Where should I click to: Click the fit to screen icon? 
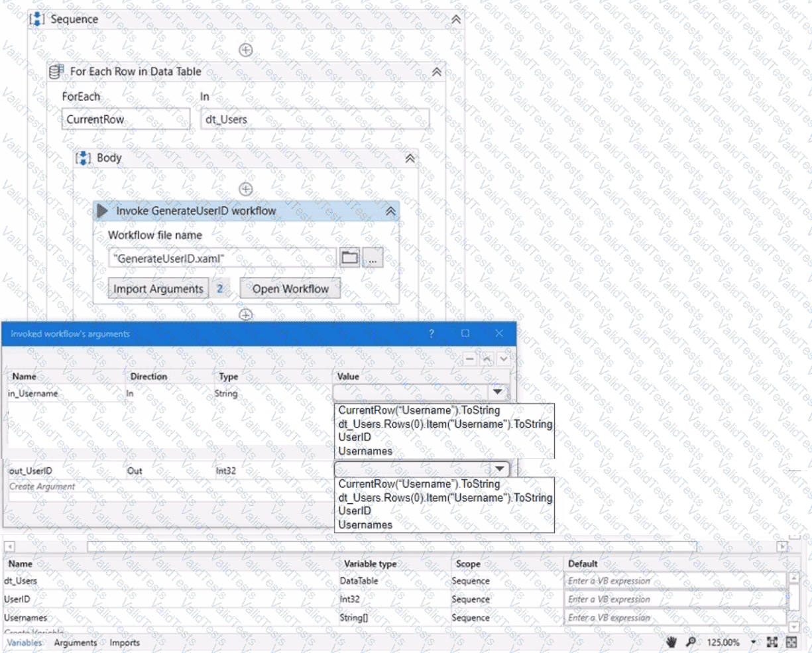pos(772,642)
